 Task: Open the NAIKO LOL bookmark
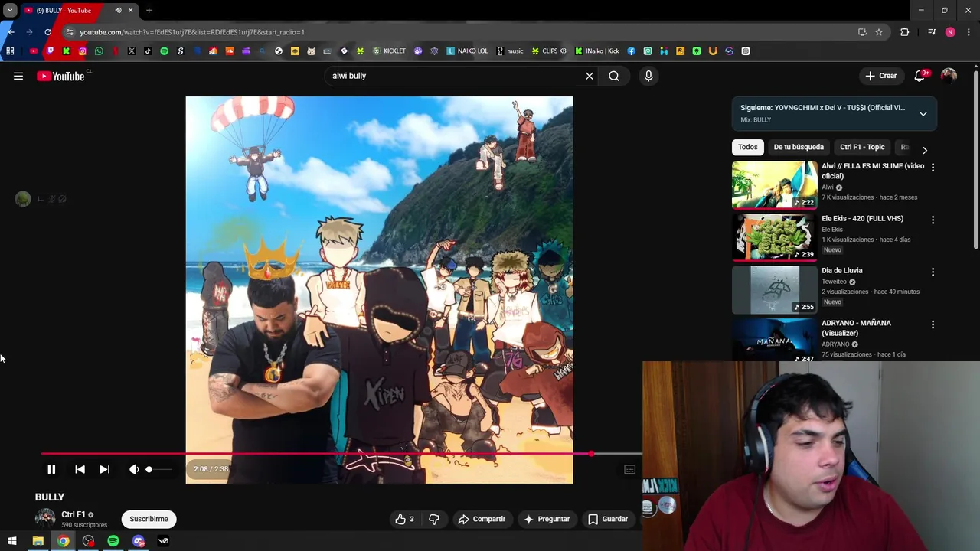pyautogui.click(x=467, y=51)
